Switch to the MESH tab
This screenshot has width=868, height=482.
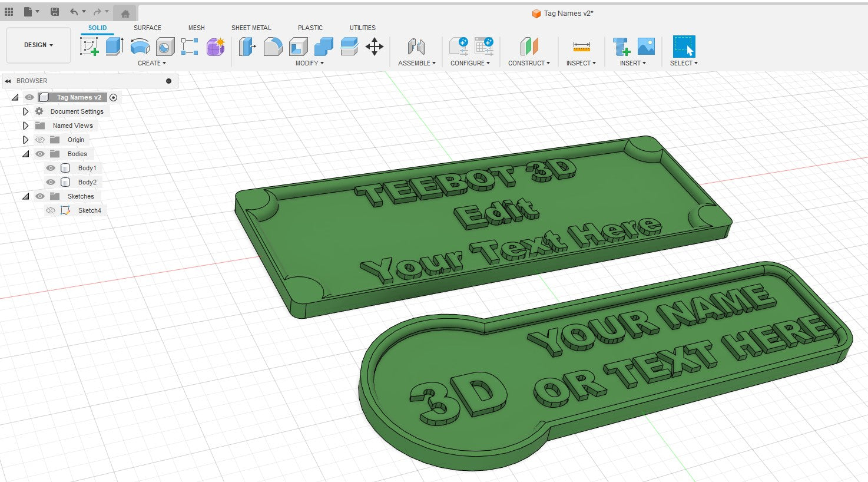pyautogui.click(x=197, y=28)
